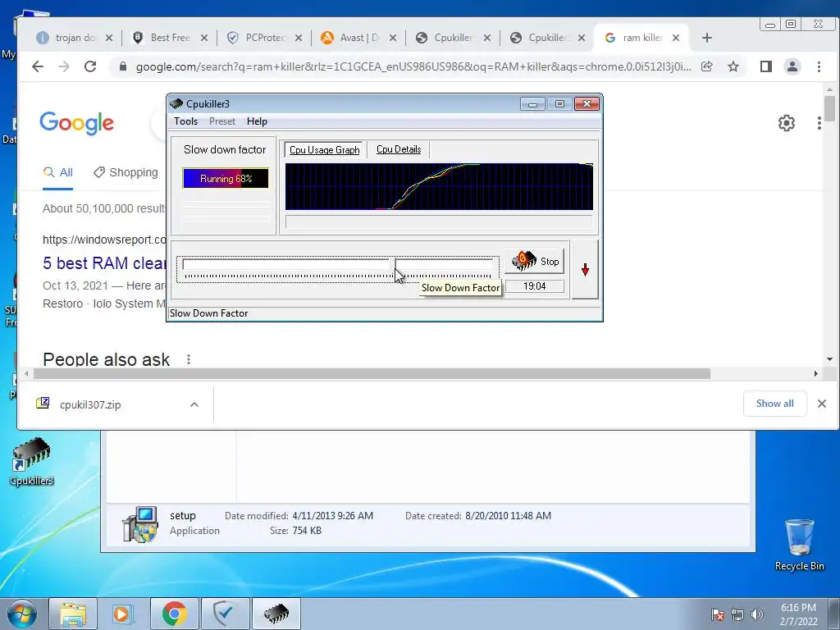Switch to the 'trojan do' tab
This screenshot has width=840, height=630.
tap(75, 38)
